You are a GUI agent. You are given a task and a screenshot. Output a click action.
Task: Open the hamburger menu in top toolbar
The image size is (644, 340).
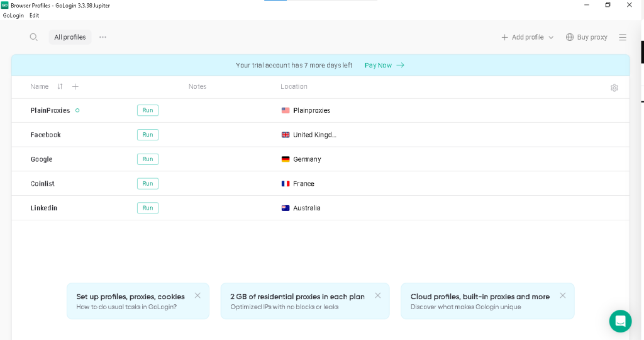[x=623, y=37]
